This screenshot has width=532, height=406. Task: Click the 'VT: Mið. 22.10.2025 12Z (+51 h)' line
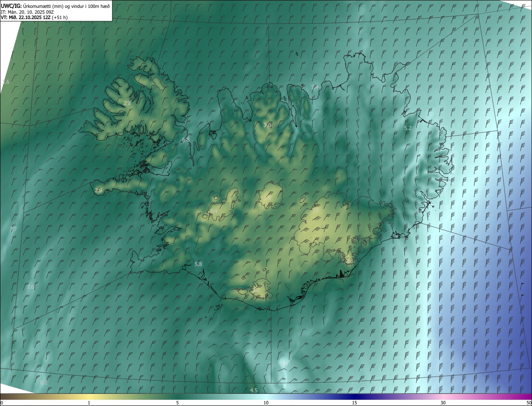pos(34,17)
